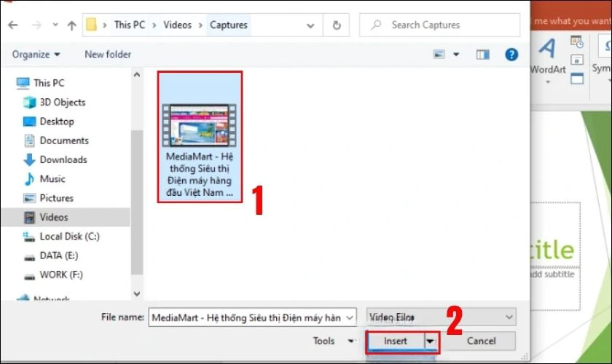The image size is (612, 364).
Task: Click Slide Number icon in PowerPoint ribbon
Action: [577, 60]
